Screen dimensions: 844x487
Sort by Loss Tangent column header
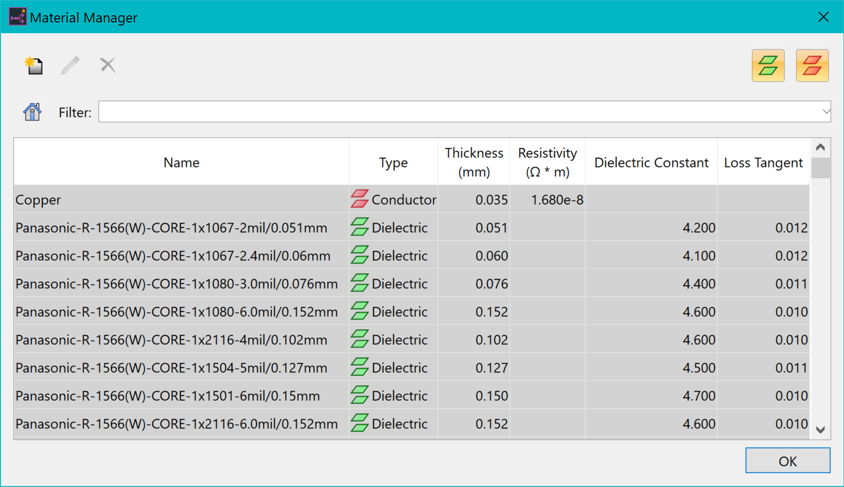[763, 163]
